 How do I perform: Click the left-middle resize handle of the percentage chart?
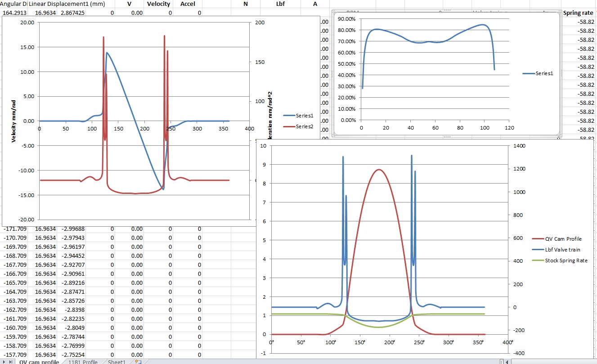coord(332,74)
